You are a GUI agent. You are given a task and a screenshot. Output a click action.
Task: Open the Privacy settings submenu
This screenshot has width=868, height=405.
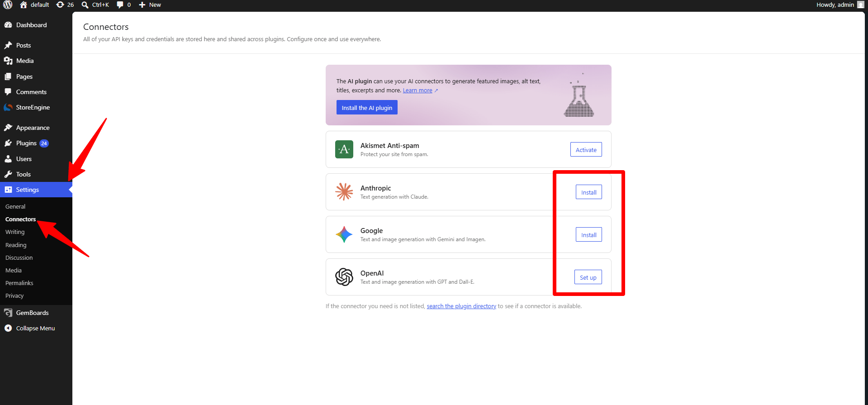tap(14, 295)
